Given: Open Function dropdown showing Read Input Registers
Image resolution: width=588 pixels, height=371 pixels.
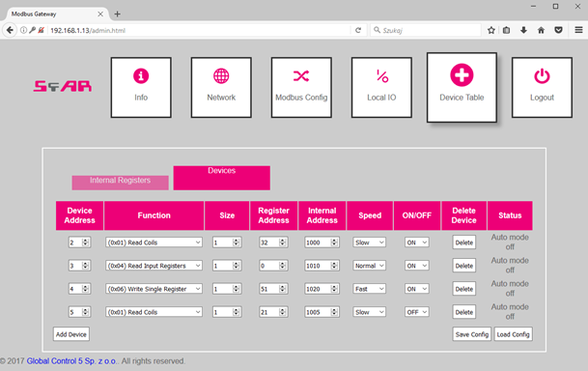Looking at the screenshot, I should coord(154,266).
